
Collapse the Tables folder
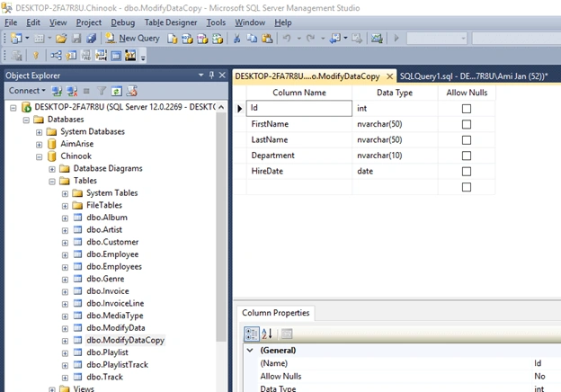pyautogui.click(x=52, y=182)
